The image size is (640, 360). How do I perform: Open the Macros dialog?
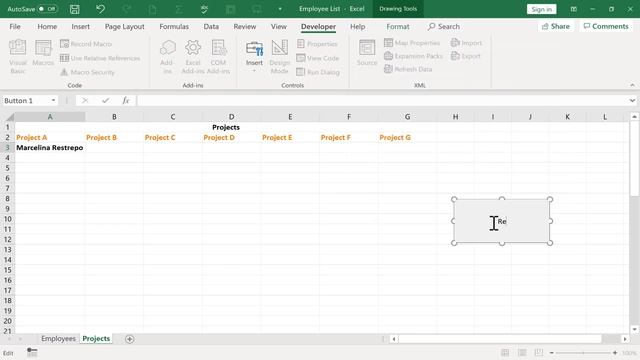[x=43, y=53]
